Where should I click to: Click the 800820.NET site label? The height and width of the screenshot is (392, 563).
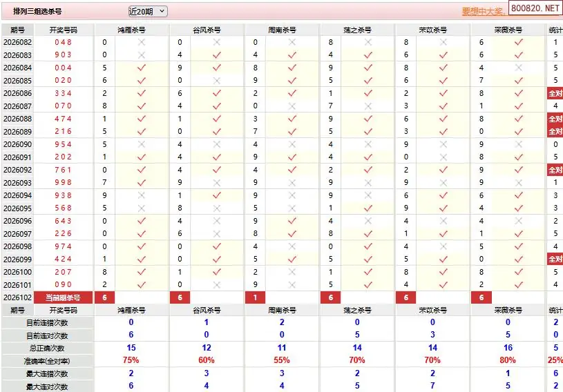coord(536,8)
